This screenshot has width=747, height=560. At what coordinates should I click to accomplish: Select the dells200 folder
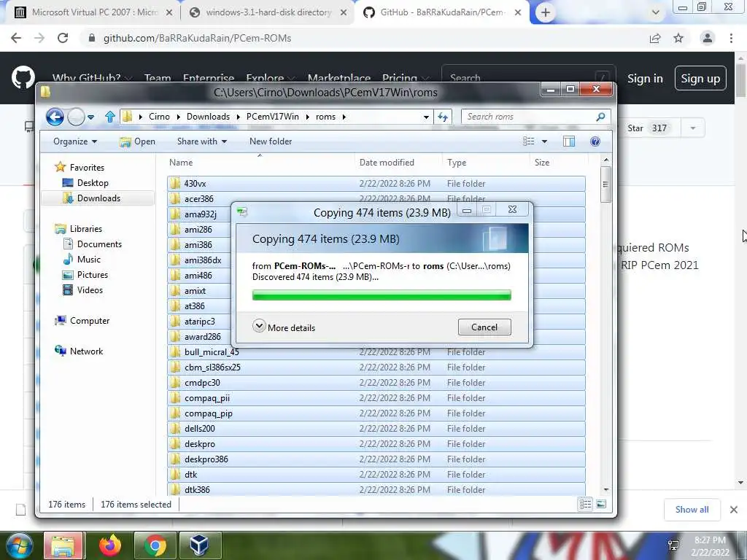pyautogui.click(x=376, y=429)
